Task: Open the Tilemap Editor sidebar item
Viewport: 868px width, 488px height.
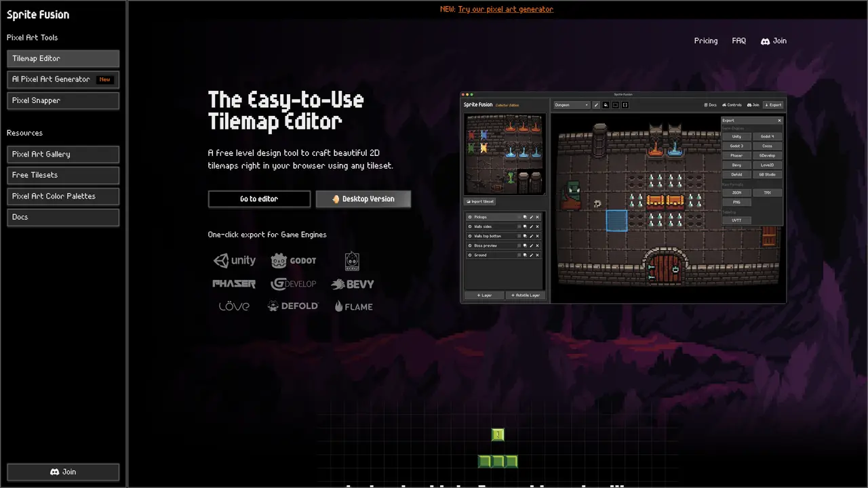Action: [63, 58]
